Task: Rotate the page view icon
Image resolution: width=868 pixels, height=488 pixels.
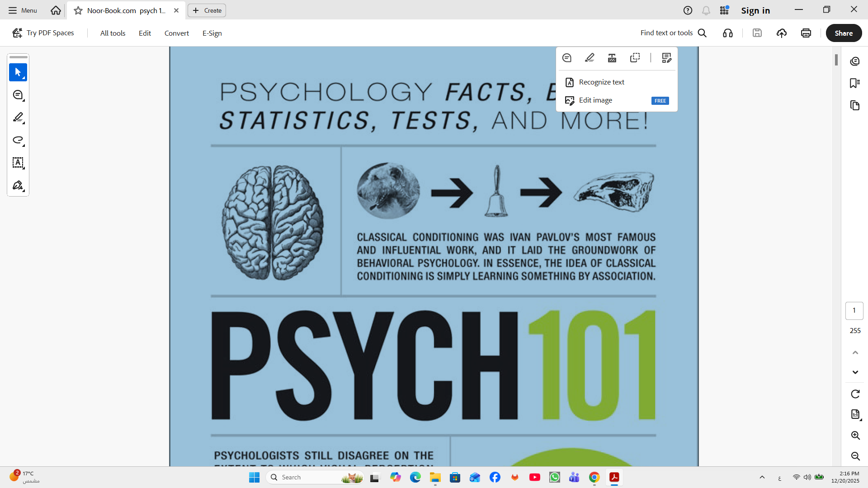Action: [855, 394]
